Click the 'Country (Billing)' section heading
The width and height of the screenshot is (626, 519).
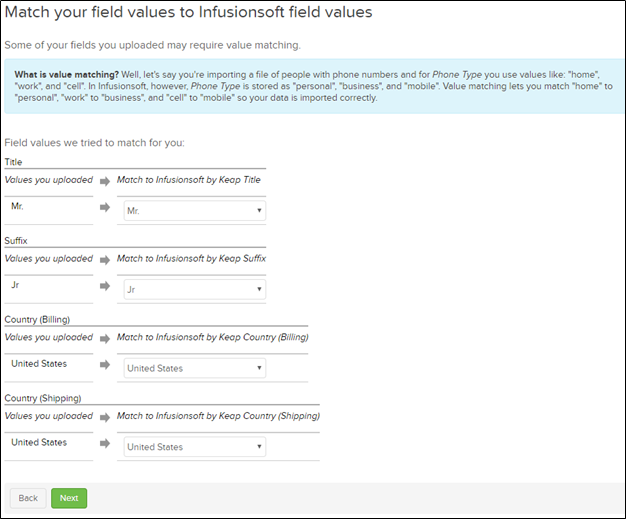click(x=37, y=319)
